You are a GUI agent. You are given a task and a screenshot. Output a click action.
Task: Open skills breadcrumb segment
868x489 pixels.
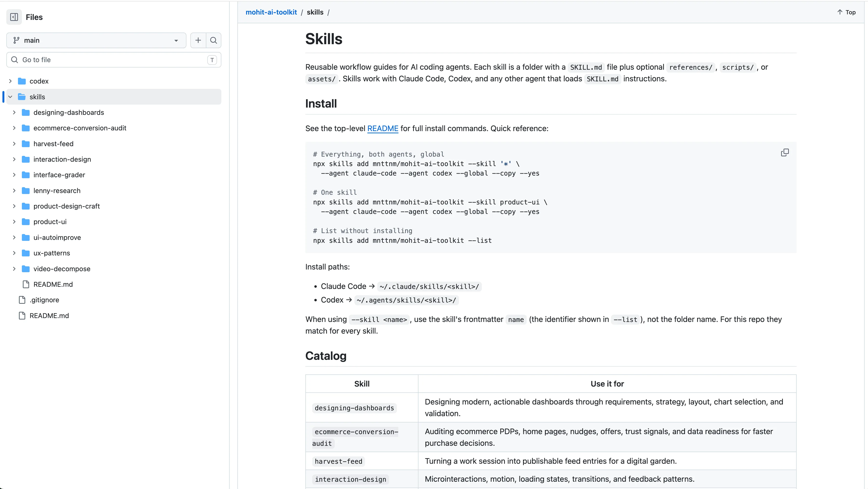[315, 12]
